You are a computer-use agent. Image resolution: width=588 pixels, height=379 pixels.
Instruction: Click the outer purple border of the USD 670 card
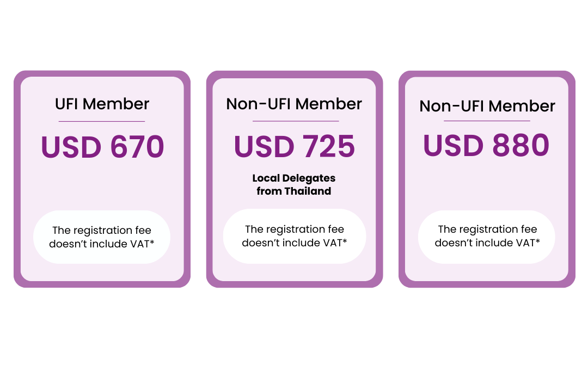17,179
